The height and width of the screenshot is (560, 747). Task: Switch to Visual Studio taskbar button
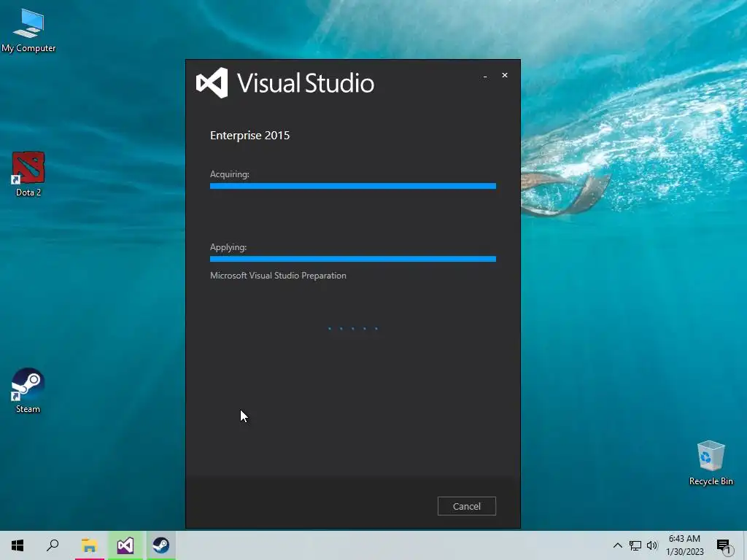[x=125, y=545]
